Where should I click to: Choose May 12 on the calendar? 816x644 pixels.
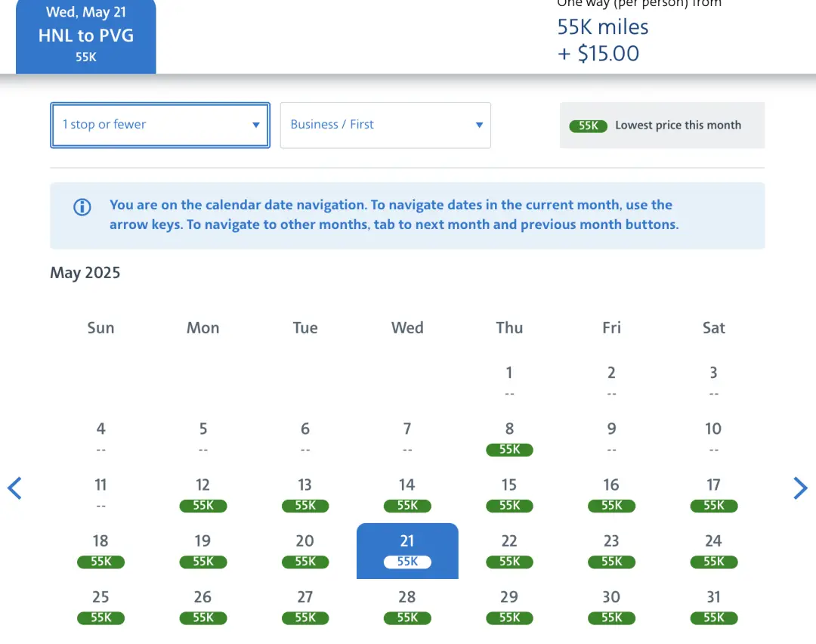(x=202, y=494)
